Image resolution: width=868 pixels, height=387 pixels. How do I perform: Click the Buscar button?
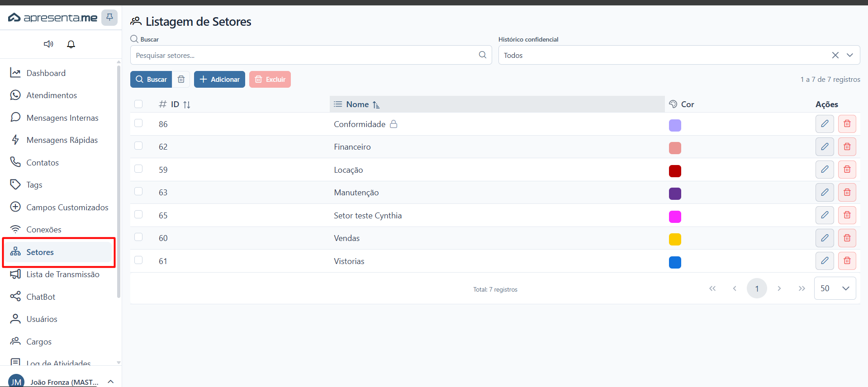[x=151, y=79]
